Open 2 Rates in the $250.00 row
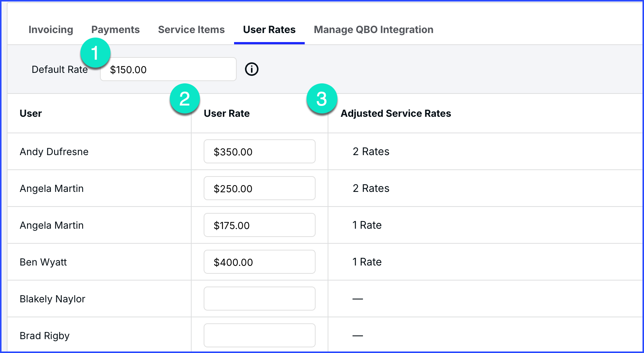The image size is (644, 353). click(x=371, y=189)
